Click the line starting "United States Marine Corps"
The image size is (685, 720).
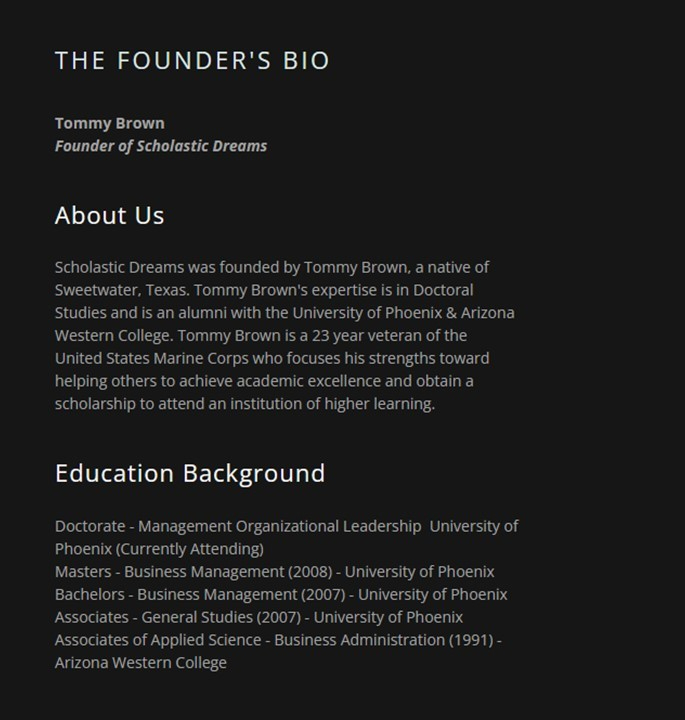click(x=271, y=358)
